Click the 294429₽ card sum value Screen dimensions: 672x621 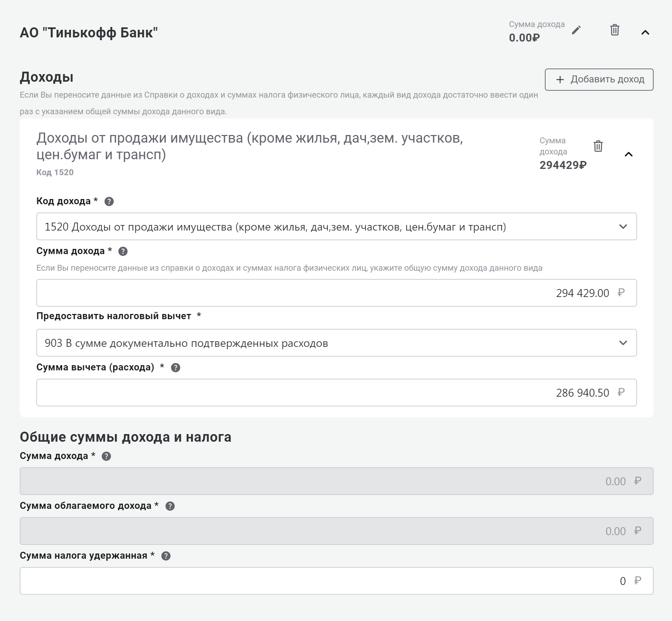click(x=563, y=165)
